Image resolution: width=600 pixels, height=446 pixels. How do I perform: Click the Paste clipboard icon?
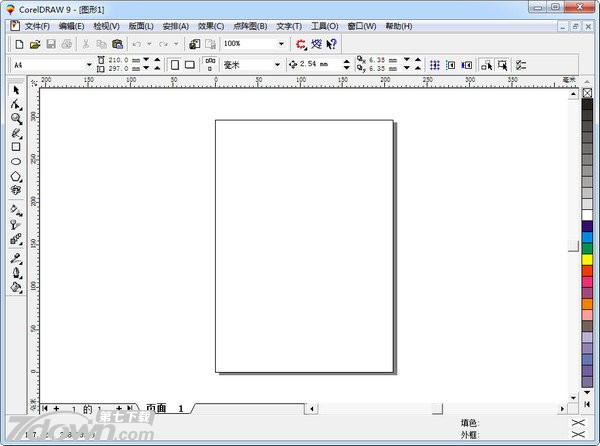click(x=118, y=44)
